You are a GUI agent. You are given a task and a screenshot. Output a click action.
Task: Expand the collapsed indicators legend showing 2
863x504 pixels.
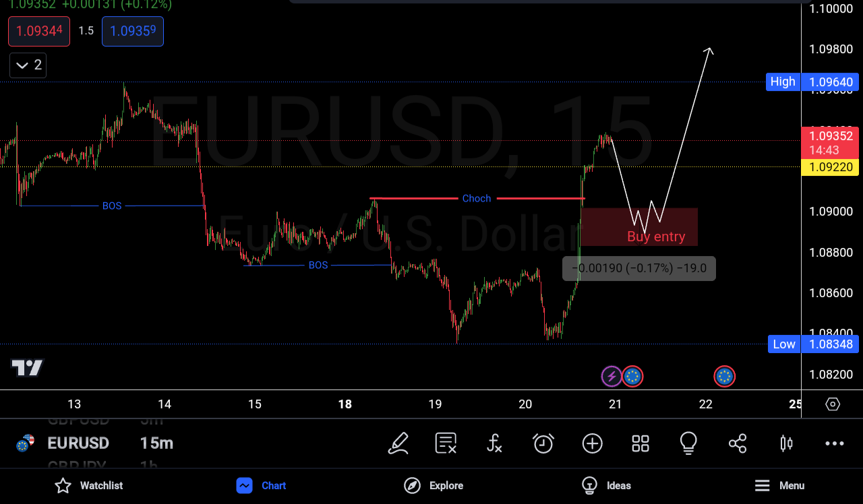coord(28,65)
